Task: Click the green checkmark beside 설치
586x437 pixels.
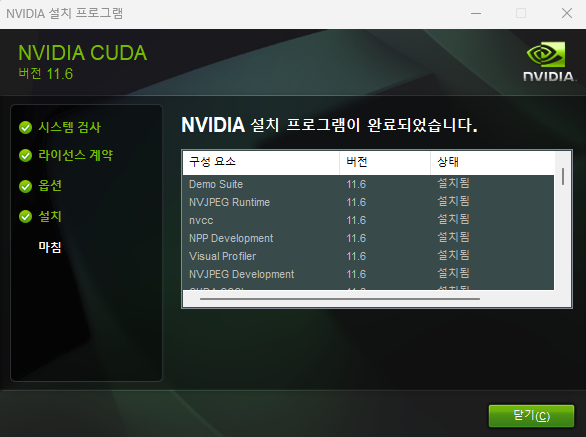Action: [x=25, y=216]
